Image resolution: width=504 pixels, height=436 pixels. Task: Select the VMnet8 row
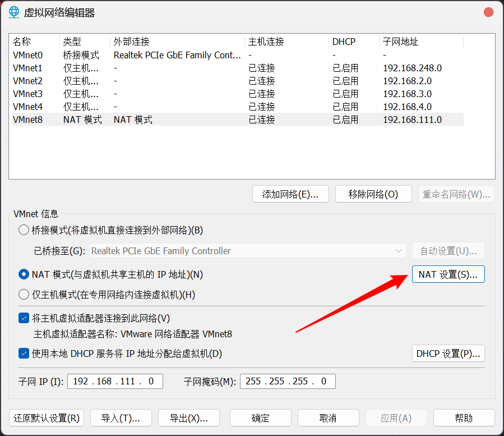click(238, 120)
